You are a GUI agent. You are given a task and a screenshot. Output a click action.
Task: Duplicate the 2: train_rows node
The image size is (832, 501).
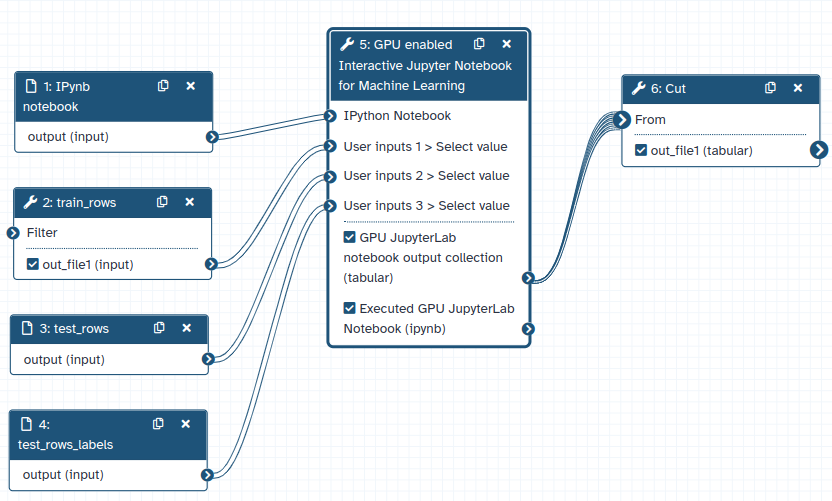tap(162, 202)
